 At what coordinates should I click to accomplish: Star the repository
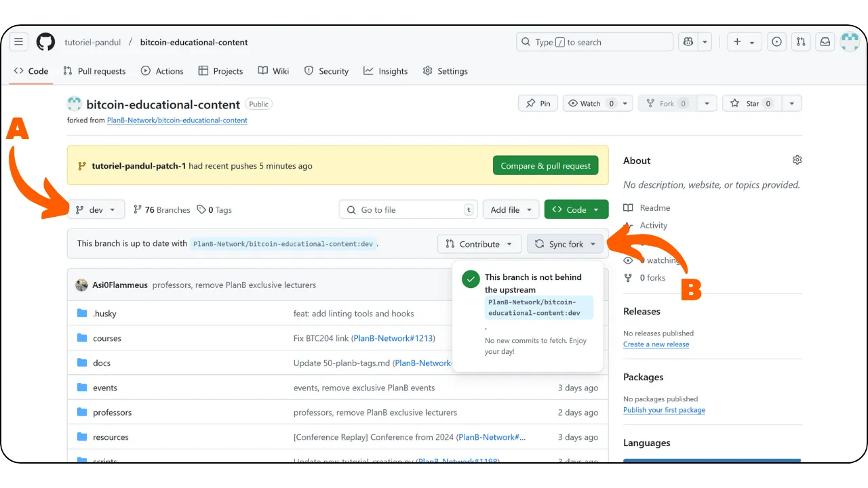pos(752,104)
